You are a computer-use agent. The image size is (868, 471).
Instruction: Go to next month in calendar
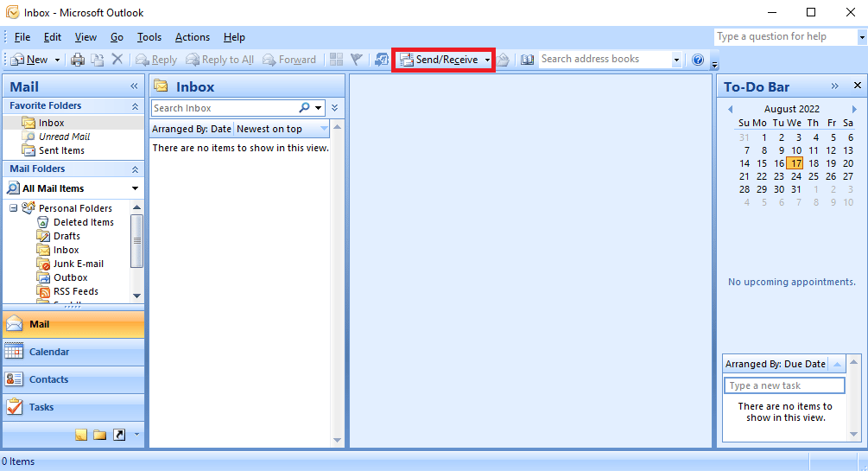point(854,109)
